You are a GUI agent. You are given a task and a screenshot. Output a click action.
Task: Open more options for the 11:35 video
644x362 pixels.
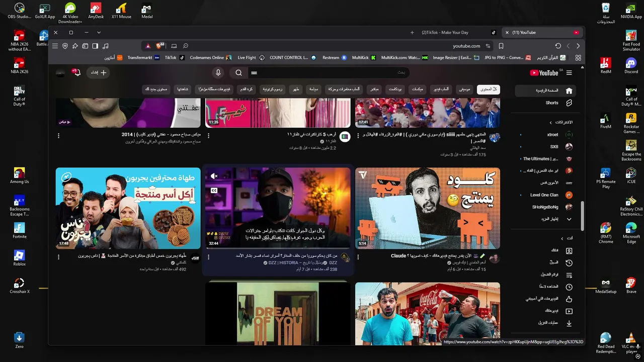coord(209,136)
